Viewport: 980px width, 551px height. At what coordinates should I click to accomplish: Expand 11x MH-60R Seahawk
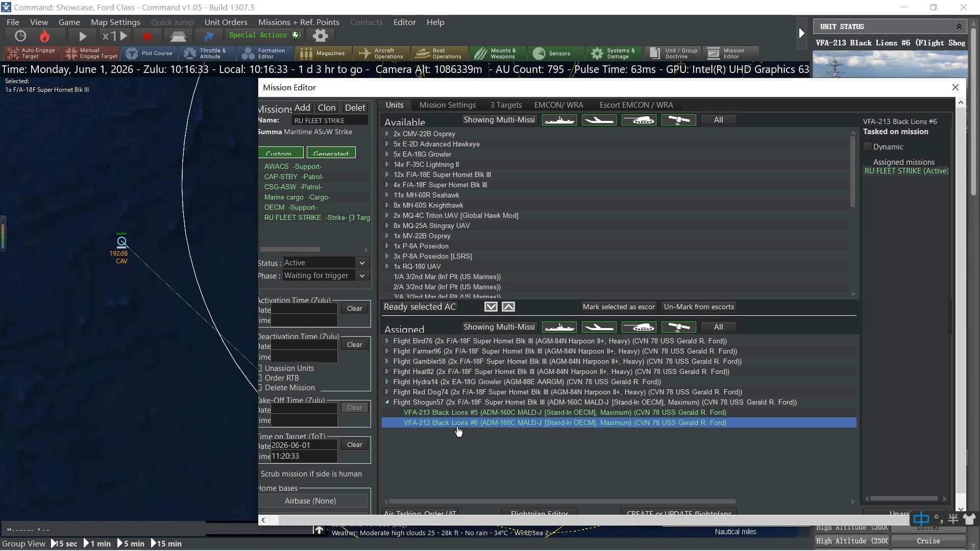(x=387, y=195)
